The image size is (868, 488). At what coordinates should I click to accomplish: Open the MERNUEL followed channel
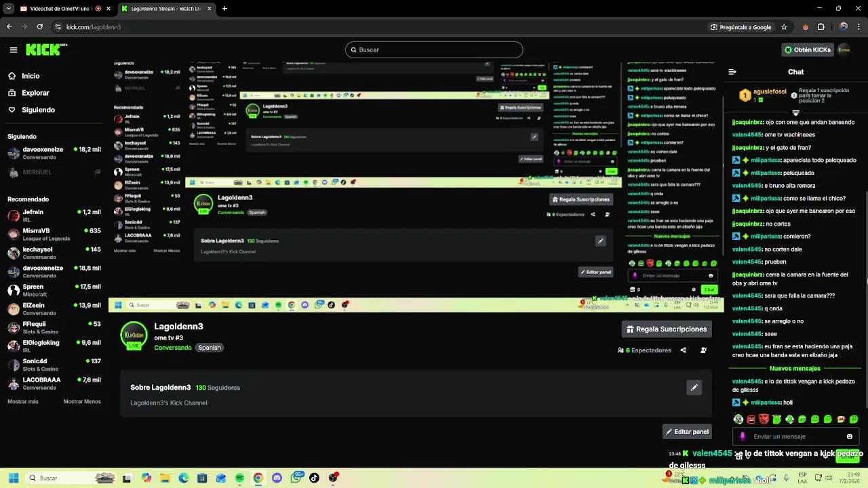pyautogui.click(x=54, y=172)
